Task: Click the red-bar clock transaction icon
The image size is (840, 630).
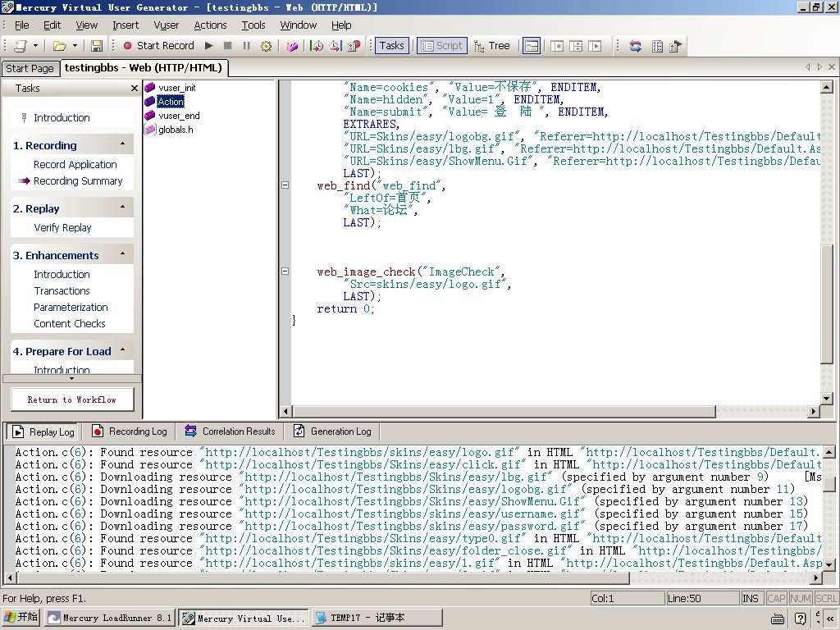Action: 336,46
